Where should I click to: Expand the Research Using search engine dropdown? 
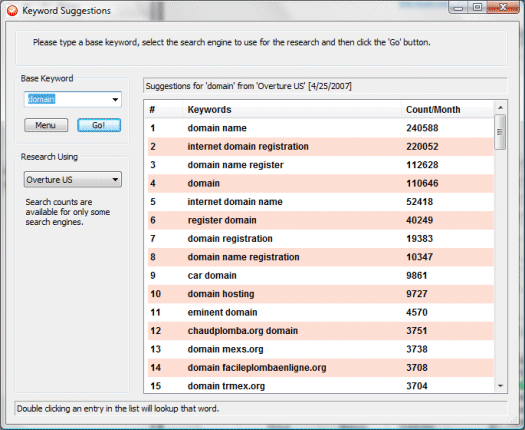click(73, 180)
